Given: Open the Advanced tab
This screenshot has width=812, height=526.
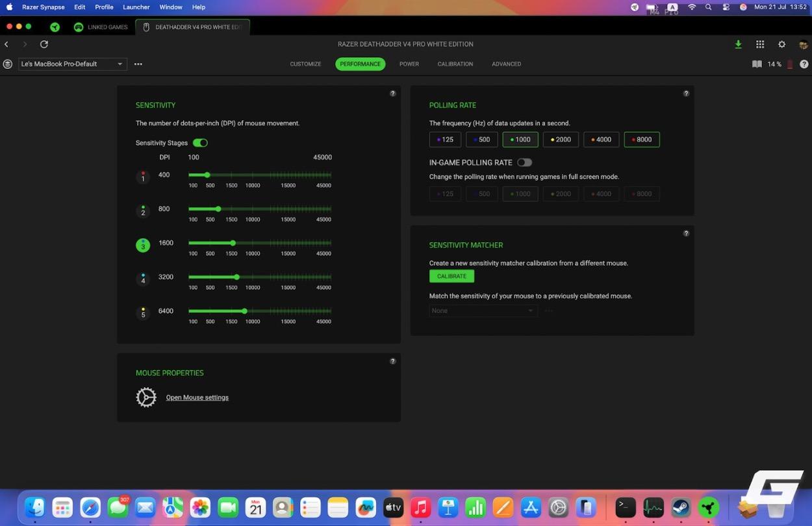Looking at the screenshot, I should coord(507,64).
